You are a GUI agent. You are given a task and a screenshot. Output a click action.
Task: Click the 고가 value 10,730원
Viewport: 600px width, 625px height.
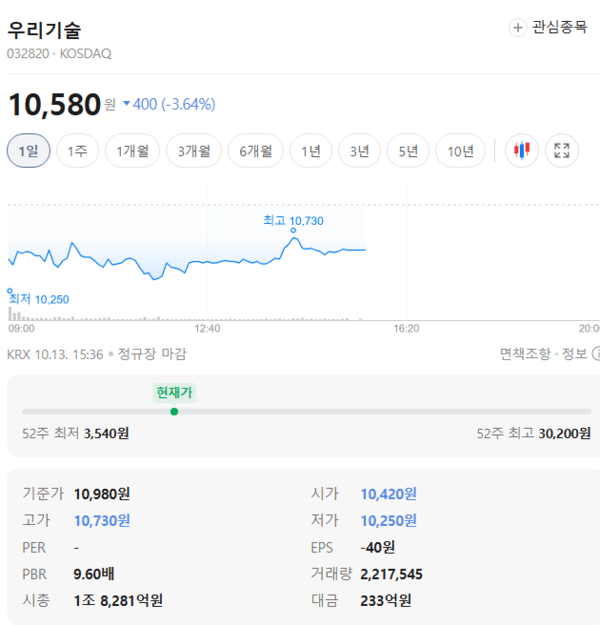pyautogui.click(x=102, y=521)
